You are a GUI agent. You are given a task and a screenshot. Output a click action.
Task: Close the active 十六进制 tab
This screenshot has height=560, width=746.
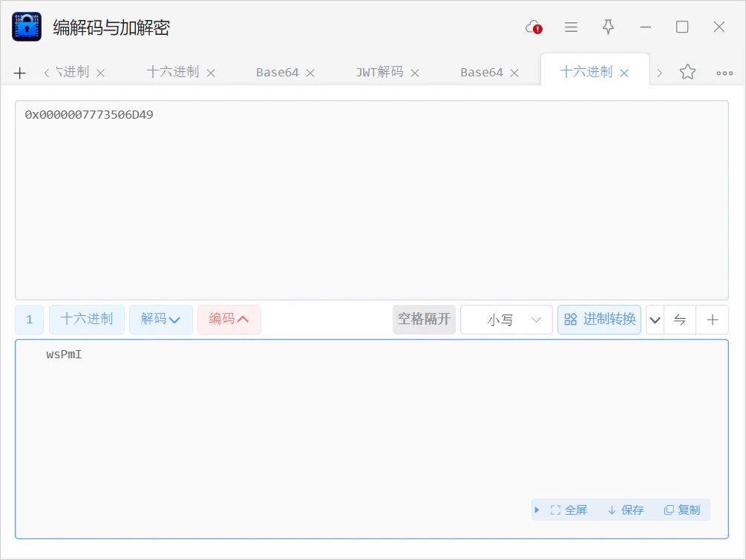pyautogui.click(x=624, y=73)
